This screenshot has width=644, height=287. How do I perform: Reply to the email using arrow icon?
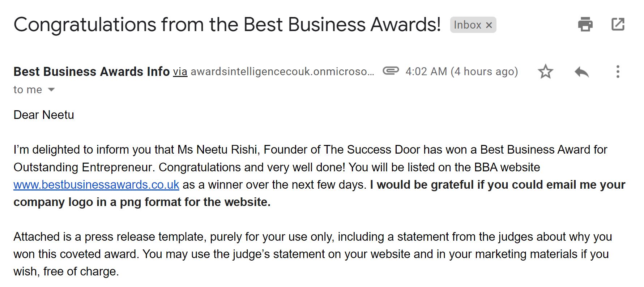click(581, 72)
